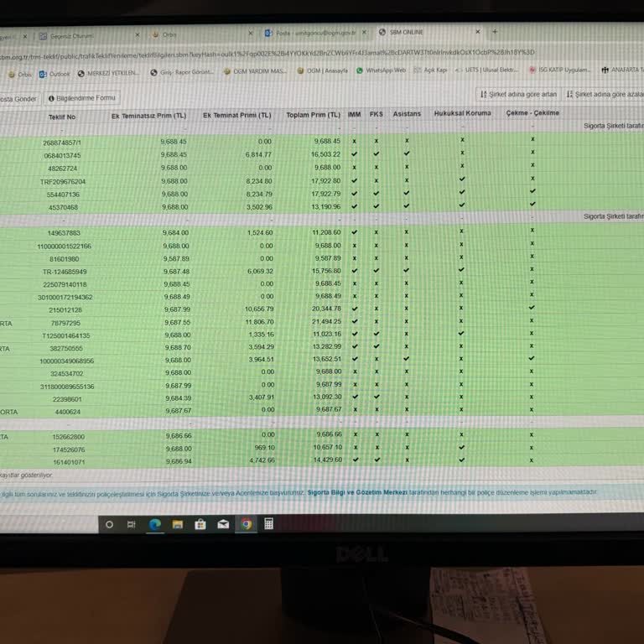The height and width of the screenshot is (644, 644).
Task: Select Teklif No 78797295
Action: coord(65,323)
